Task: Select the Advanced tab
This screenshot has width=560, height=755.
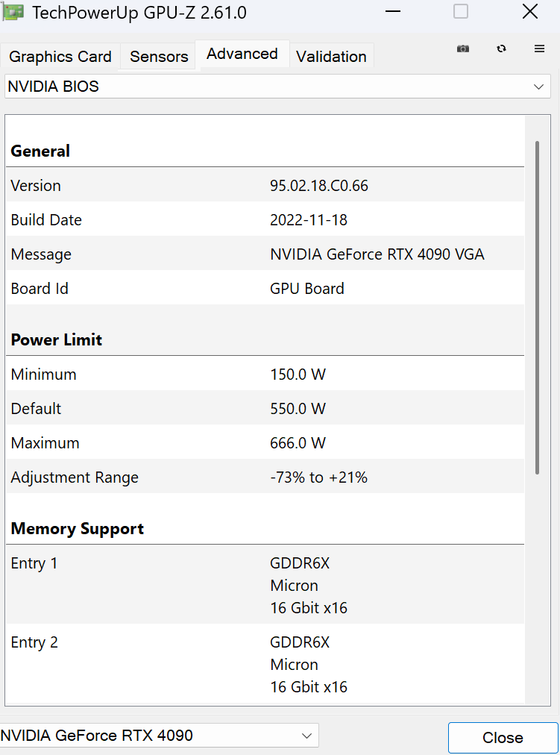Action: coord(242,54)
